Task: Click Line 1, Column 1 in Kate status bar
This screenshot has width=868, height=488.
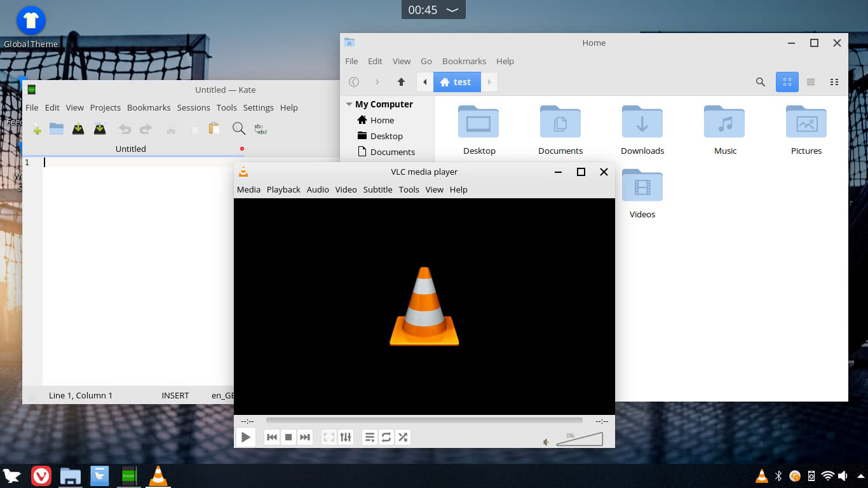Action: [x=81, y=395]
